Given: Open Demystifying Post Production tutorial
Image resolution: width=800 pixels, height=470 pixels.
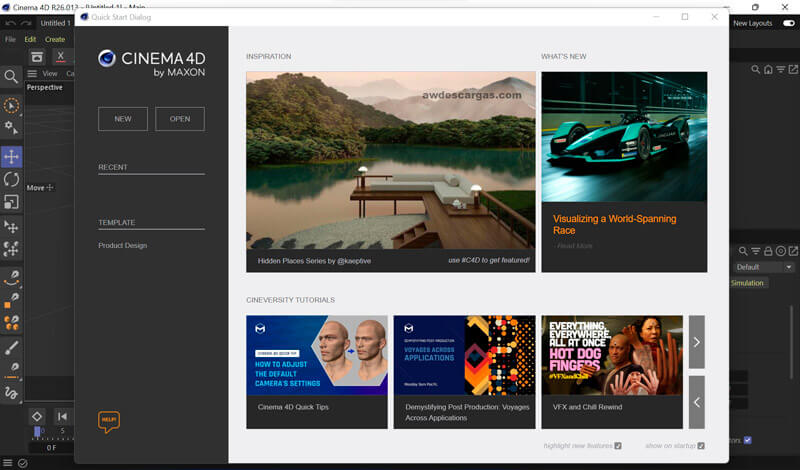Looking at the screenshot, I should (x=464, y=372).
